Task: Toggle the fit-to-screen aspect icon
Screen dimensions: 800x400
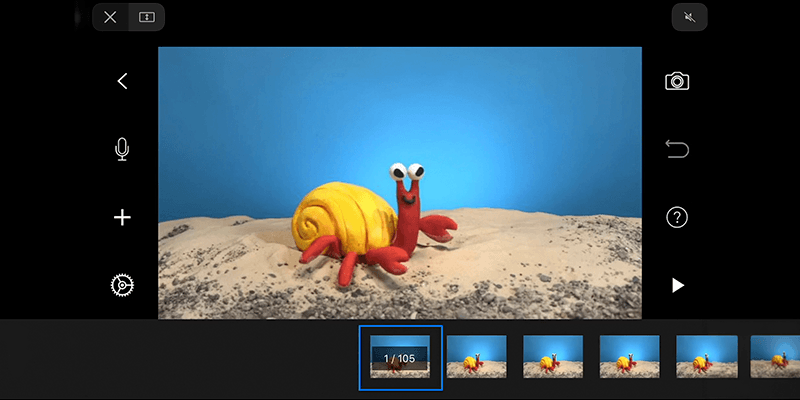Action: [146, 17]
